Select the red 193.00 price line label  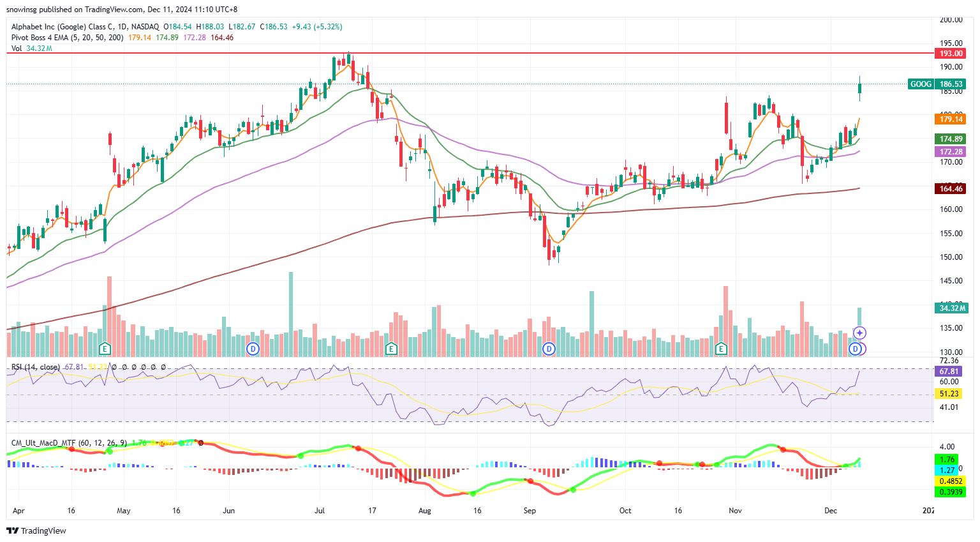coord(951,54)
